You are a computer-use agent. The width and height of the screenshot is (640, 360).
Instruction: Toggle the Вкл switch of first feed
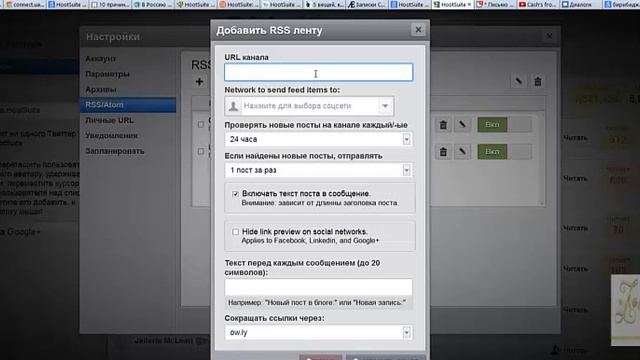tap(504, 124)
